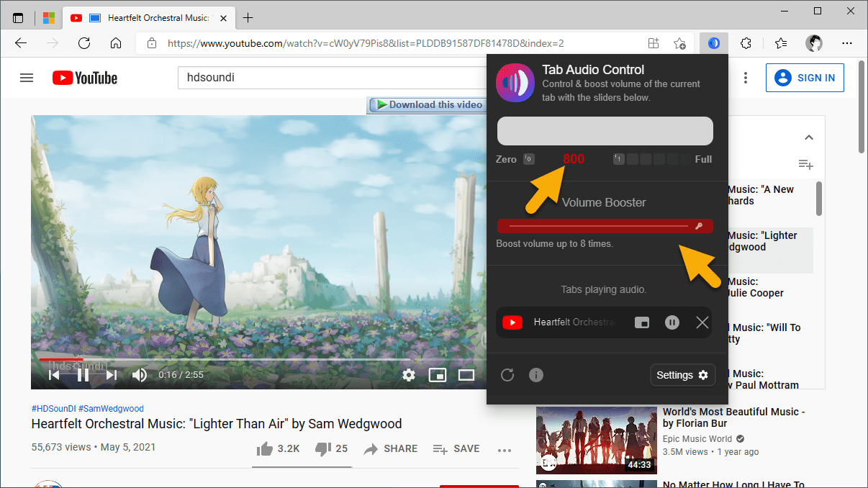Click the YouTube search box containing hdsoundi

pyautogui.click(x=331, y=78)
